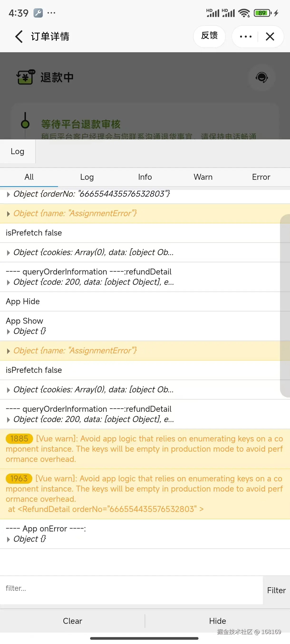
Task: Open the three-dot mini program menu
Action: (246, 37)
